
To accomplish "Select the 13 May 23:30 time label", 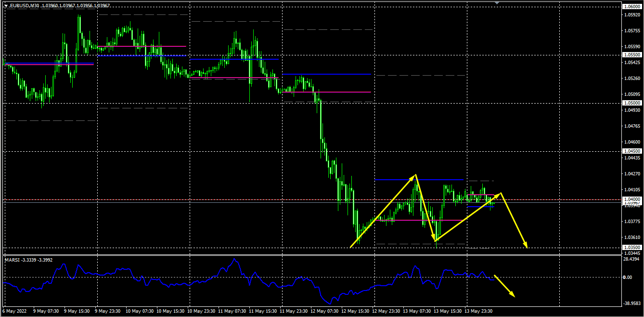I will point(479,311).
